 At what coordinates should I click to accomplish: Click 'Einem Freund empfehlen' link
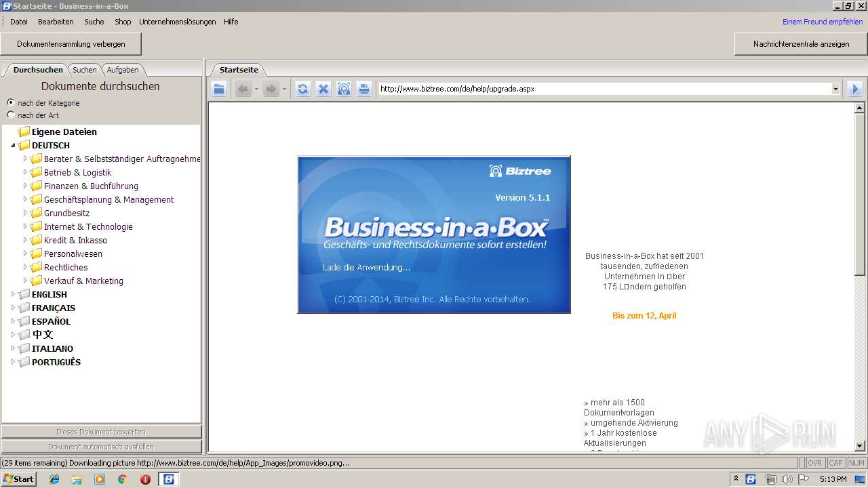click(x=823, y=22)
